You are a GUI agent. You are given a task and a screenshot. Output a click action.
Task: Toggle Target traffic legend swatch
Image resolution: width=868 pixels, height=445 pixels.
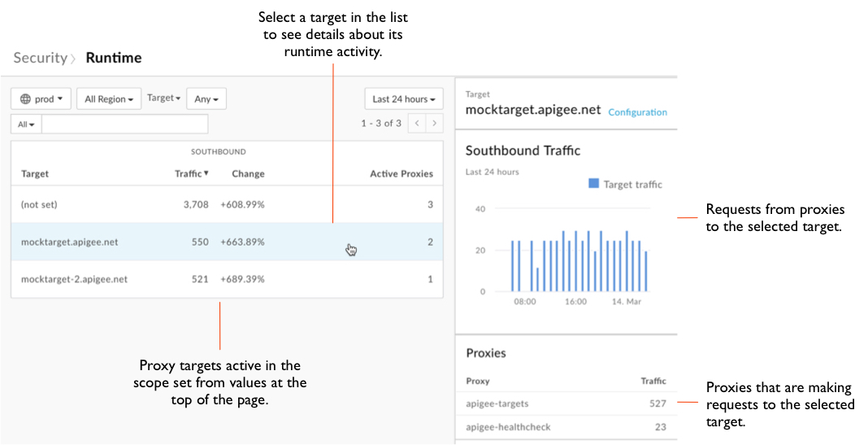pyautogui.click(x=593, y=185)
